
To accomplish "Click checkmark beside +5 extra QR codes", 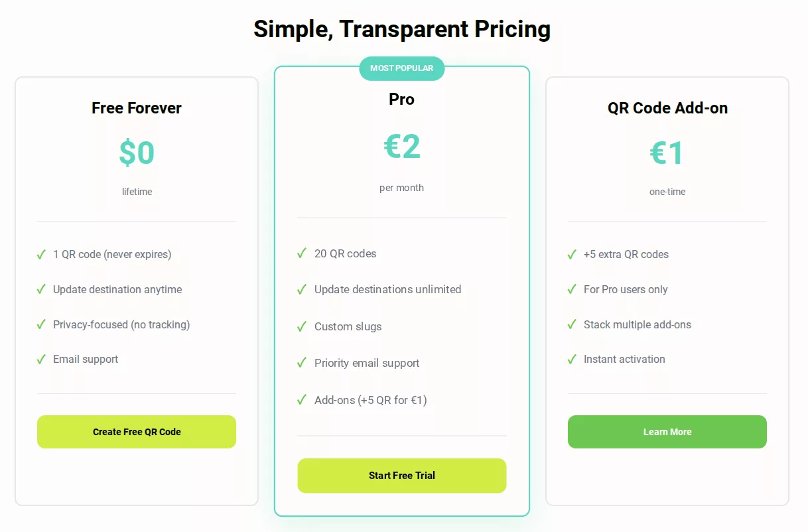I will (x=572, y=254).
